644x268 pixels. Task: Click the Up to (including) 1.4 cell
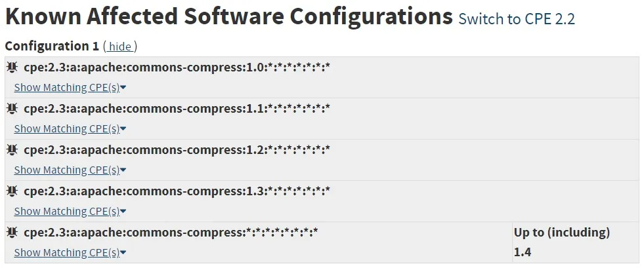click(576, 242)
